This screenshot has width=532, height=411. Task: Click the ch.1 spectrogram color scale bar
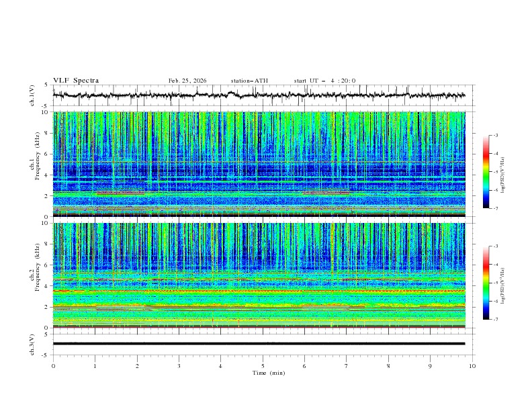click(x=486, y=172)
